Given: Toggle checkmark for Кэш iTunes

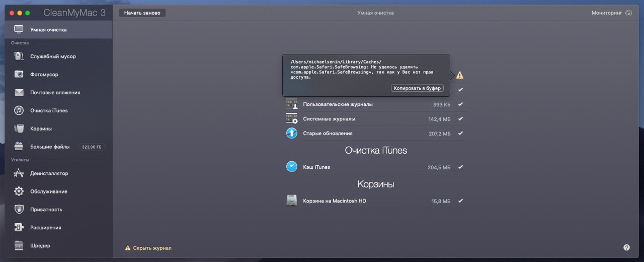Looking at the screenshot, I should coord(460,167).
